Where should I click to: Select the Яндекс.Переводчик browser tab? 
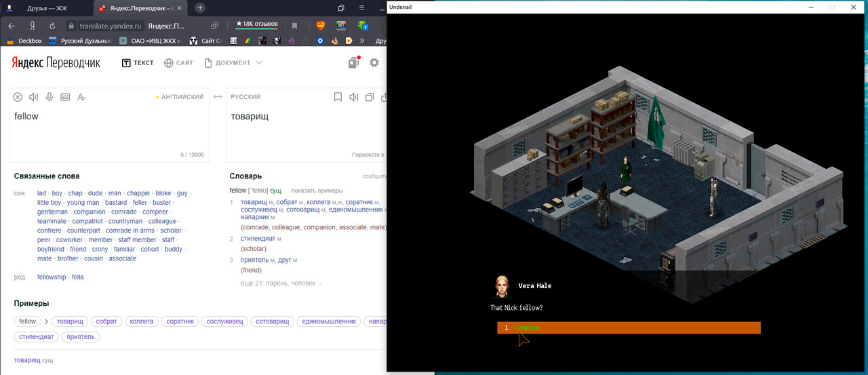[x=140, y=8]
